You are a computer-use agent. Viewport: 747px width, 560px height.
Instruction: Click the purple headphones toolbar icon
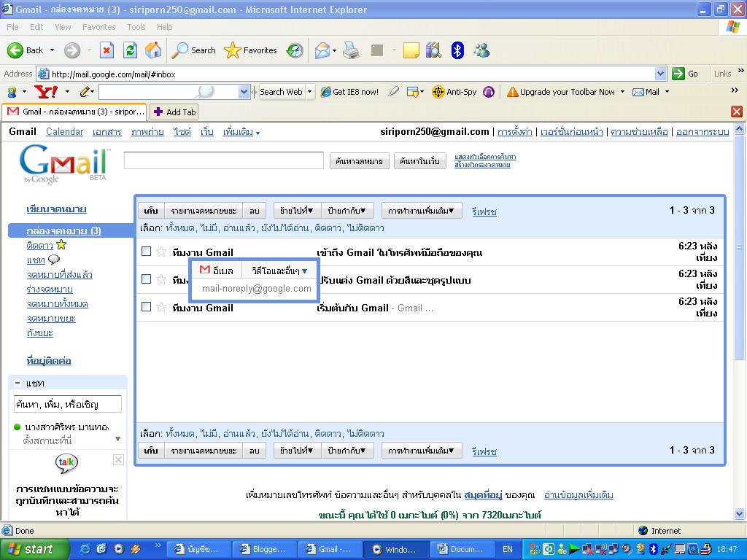pos(488,92)
